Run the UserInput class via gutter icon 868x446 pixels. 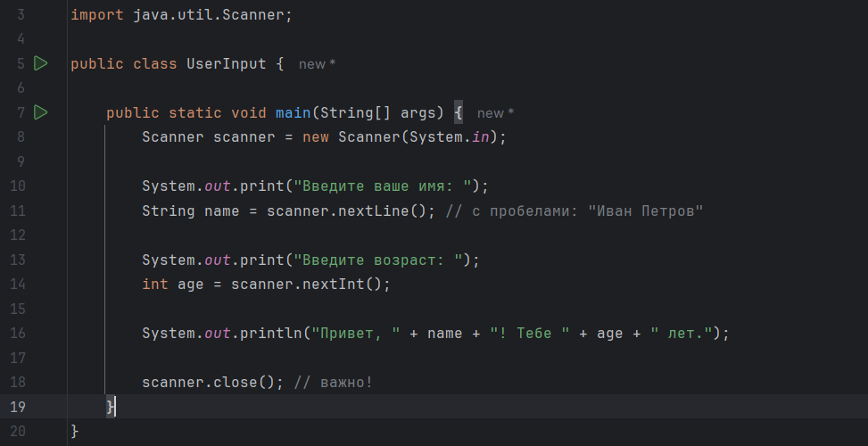click(40, 63)
